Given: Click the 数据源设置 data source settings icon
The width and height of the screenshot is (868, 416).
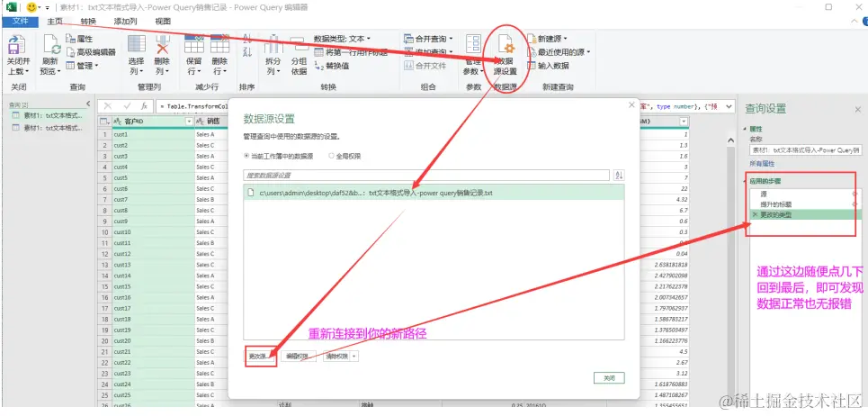Looking at the screenshot, I should coord(506,44).
